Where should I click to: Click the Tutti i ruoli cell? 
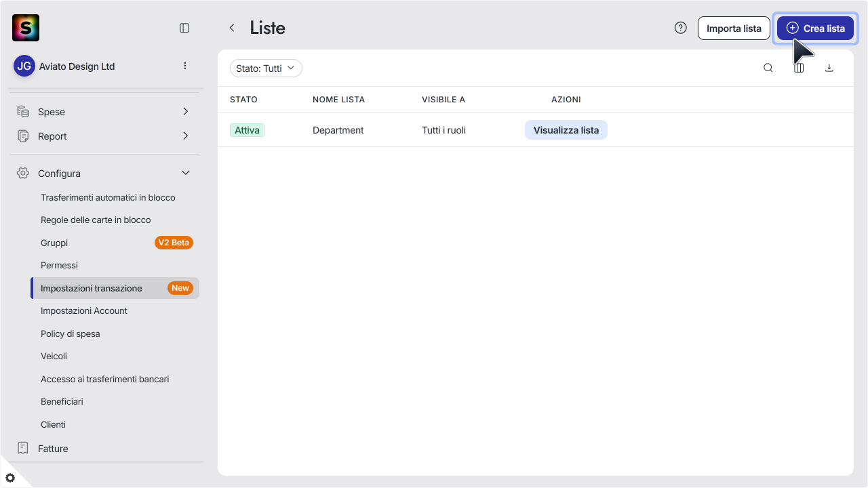pyautogui.click(x=443, y=130)
